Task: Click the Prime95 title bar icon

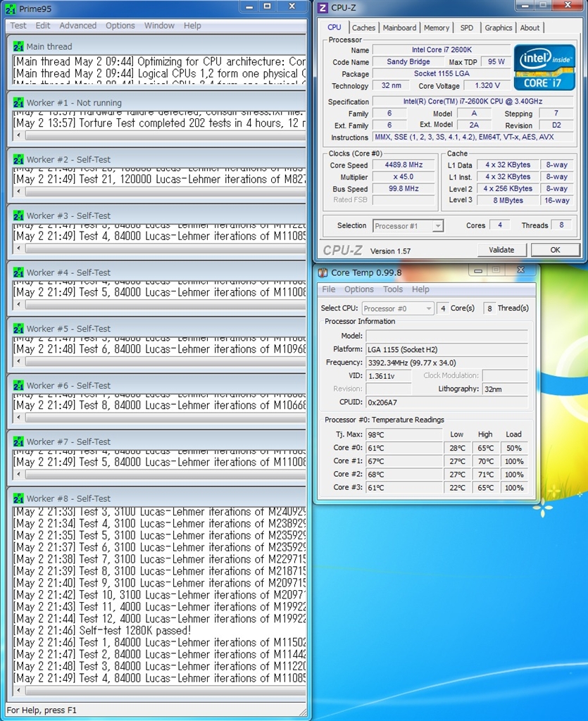Action: pos(11,8)
